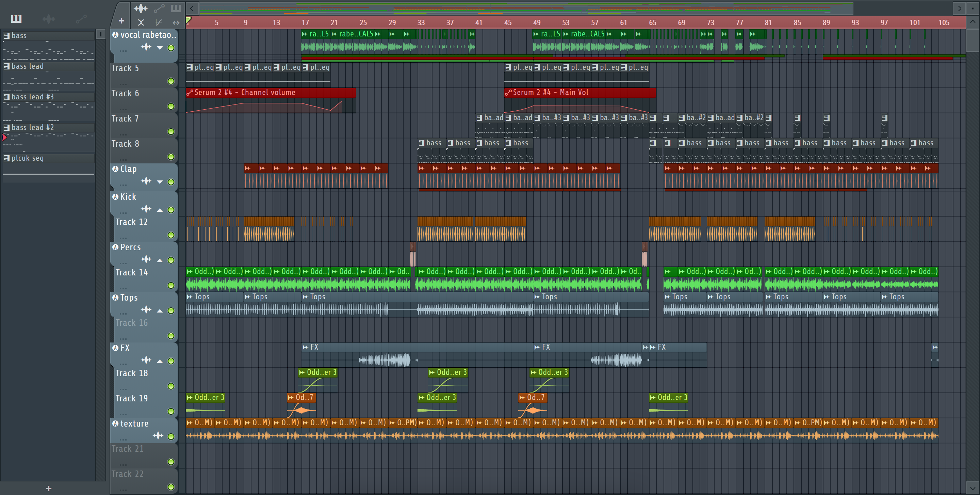The image size is (980, 495).
Task: Click the A icon on Clap track
Action: [115, 169]
